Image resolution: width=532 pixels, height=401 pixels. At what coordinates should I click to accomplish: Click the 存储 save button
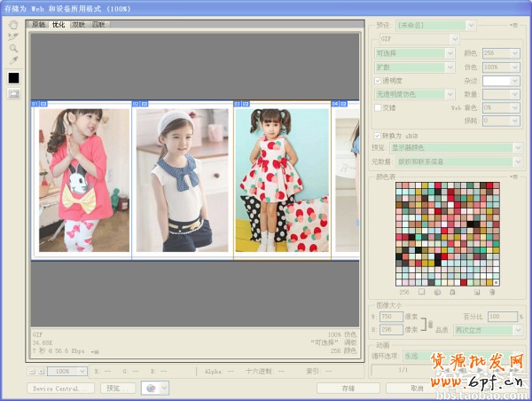point(348,388)
